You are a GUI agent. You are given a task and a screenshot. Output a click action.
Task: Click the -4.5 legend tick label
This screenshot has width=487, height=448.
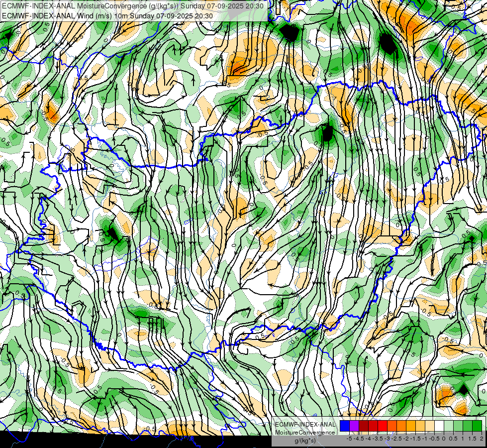click(x=359, y=439)
